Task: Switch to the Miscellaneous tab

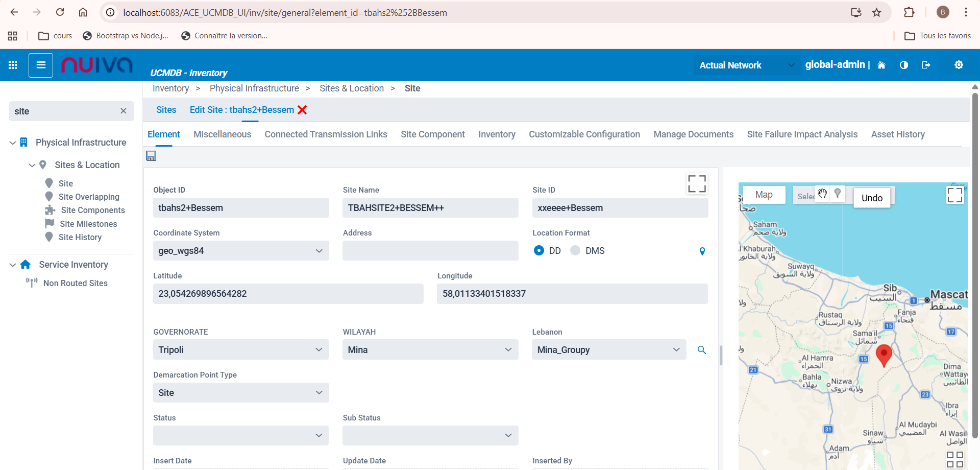Action: [222, 134]
